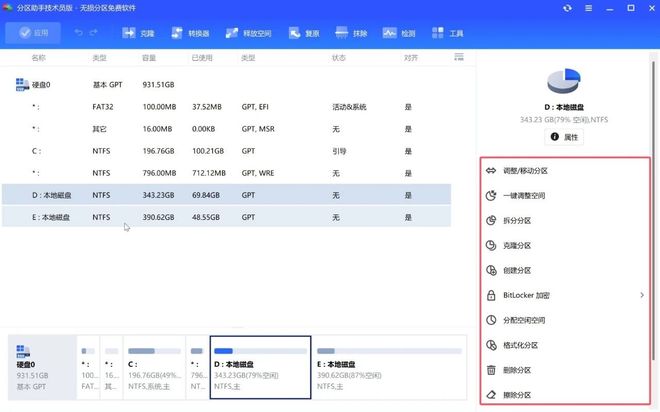Image resolution: width=660 pixels, height=412 pixels.
Task: Open the 复原 (Recover) tool
Action: (x=304, y=33)
